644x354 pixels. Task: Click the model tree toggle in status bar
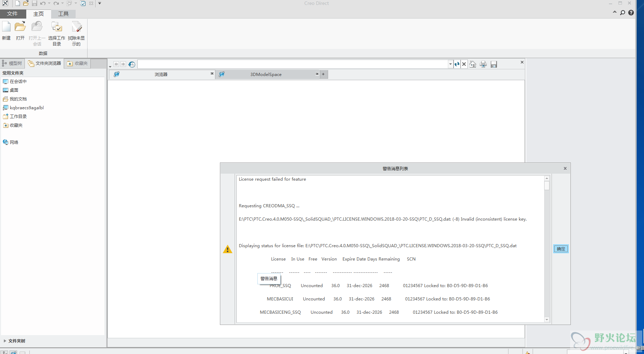4,353
